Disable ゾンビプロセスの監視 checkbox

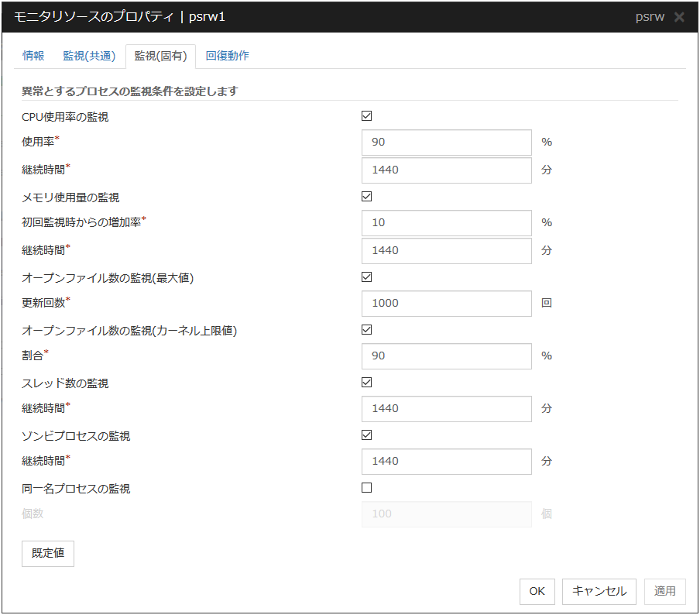tap(367, 435)
